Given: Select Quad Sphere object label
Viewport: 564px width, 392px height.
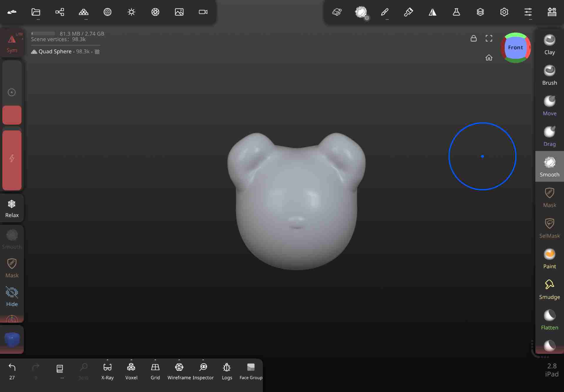Looking at the screenshot, I should (55, 51).
